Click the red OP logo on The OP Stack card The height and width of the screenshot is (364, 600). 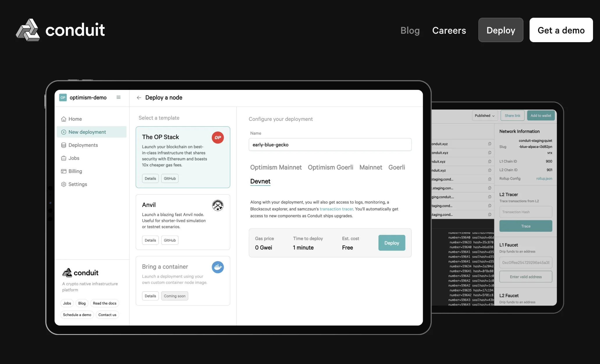tap(218, 138)
